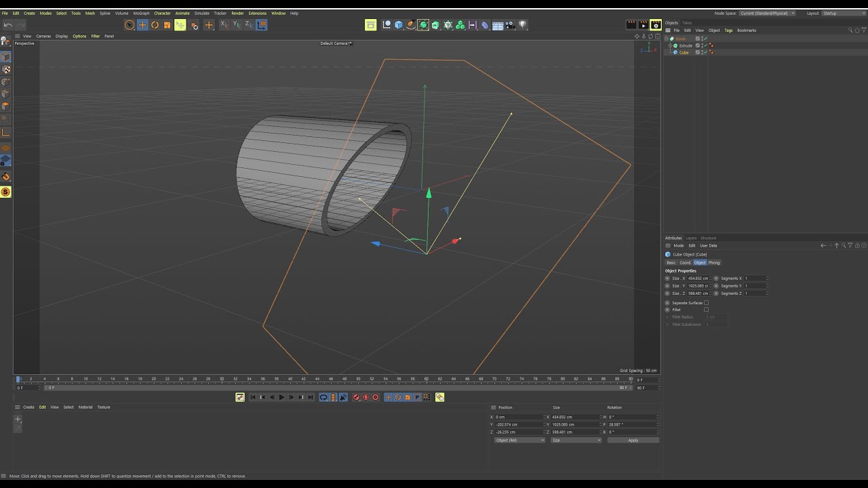Click the Camera object icon
Image resolution: width=868 pixels, height=488 pixels.
click(x=510, y=25)
